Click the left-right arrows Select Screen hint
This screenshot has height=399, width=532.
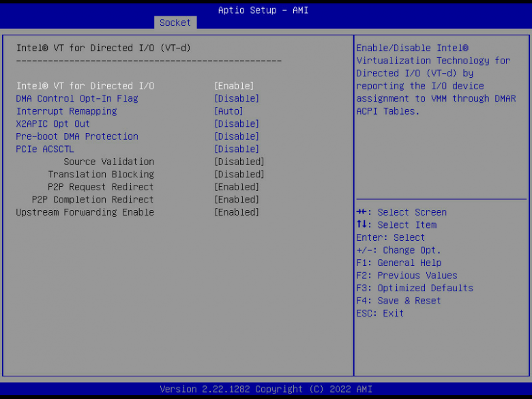point(402,212)
